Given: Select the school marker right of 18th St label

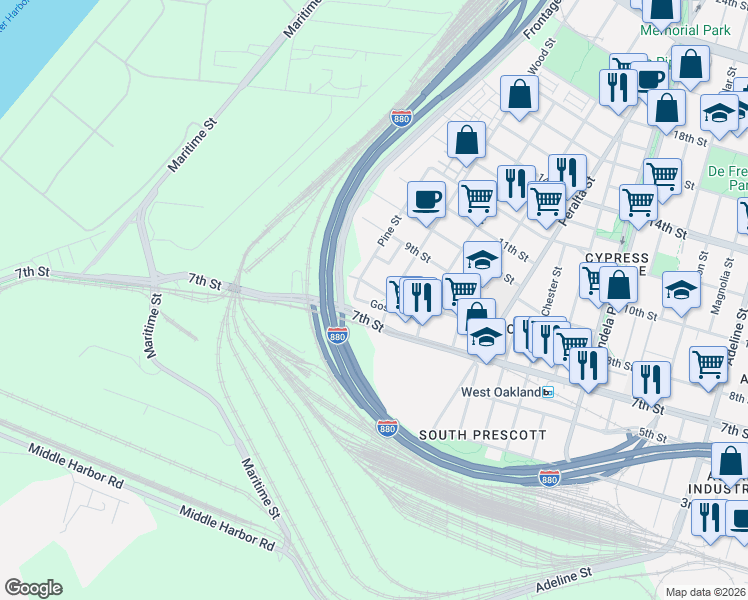Looking at the screenshot, I should click(719, 117).
